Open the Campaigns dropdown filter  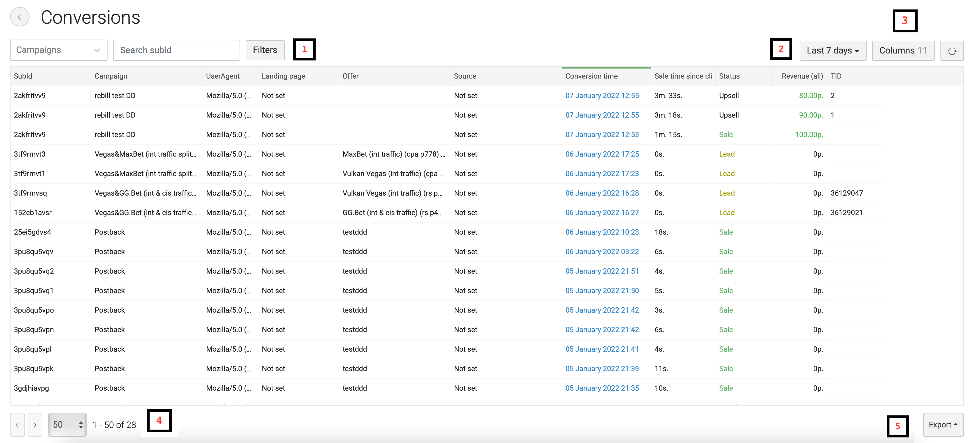(58, 50)
